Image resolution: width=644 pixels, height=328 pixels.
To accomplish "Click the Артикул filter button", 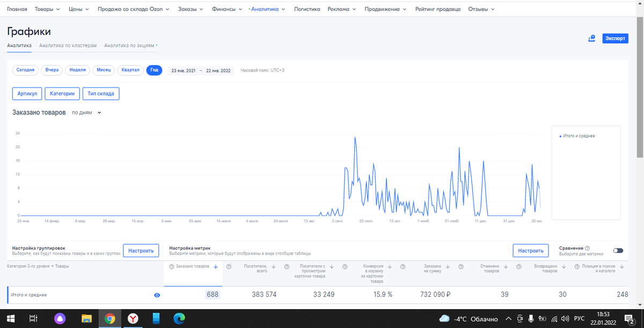I will [x=27, y=93].
